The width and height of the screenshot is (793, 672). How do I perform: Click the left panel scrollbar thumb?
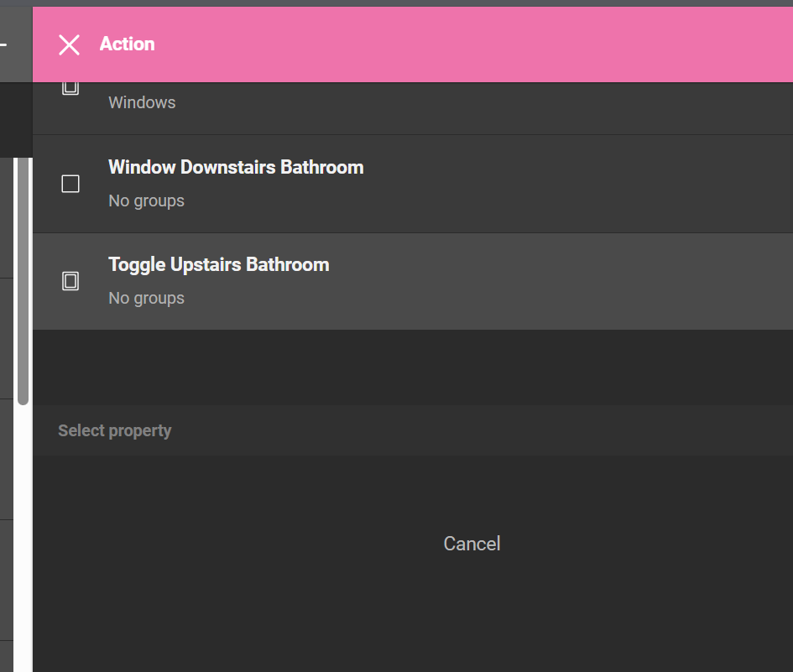[x=23, y=277]
